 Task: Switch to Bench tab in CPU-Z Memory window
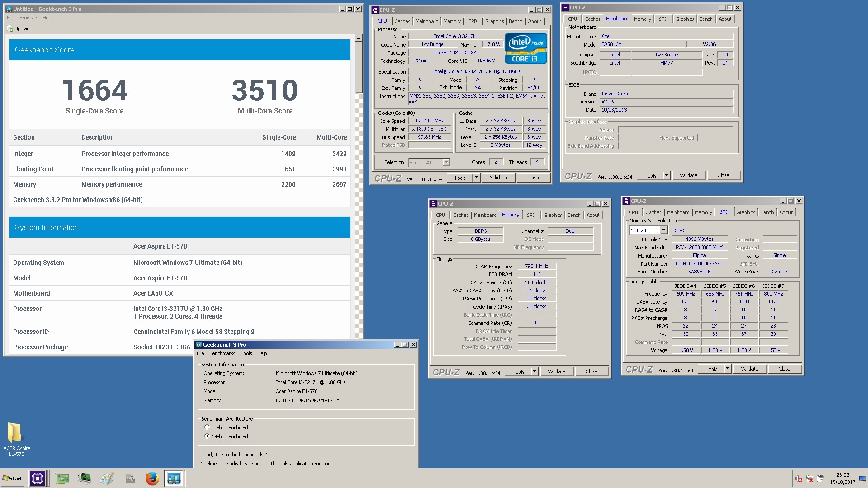coord(574,215)
